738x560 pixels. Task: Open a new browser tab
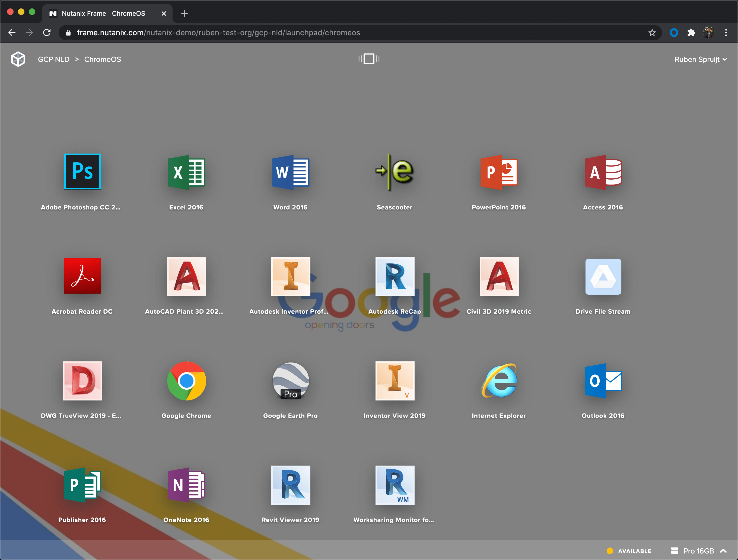click(184, 13)
